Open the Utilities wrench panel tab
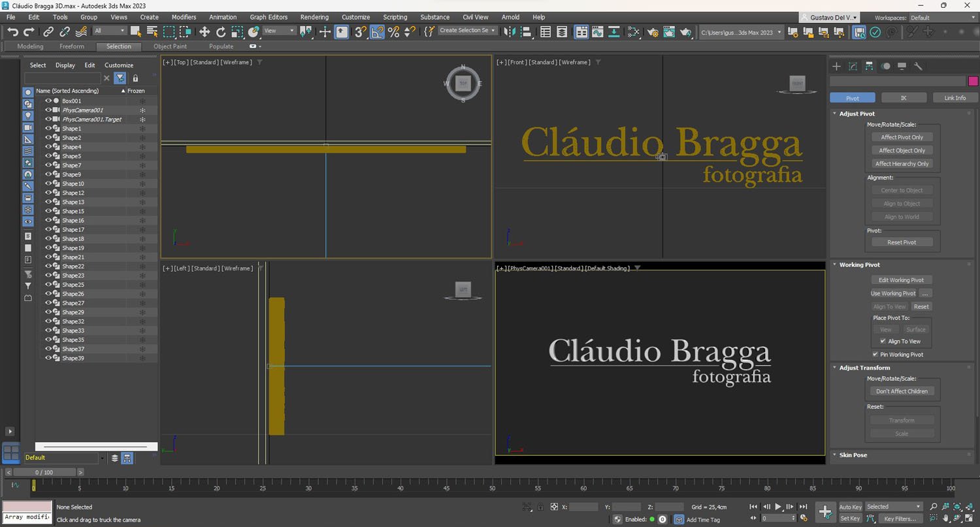This screenshot has height=527, width=980. 918,66
